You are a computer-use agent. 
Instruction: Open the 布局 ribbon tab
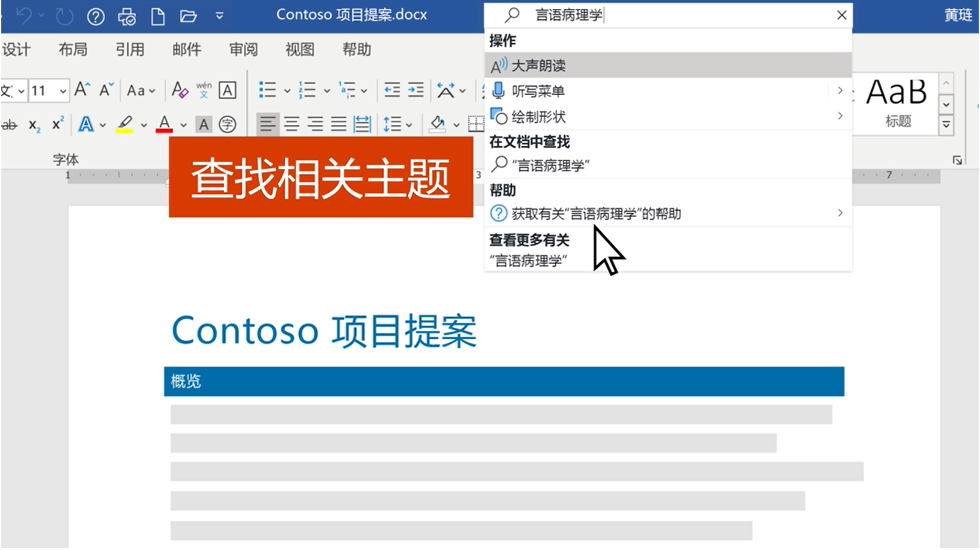73,50
